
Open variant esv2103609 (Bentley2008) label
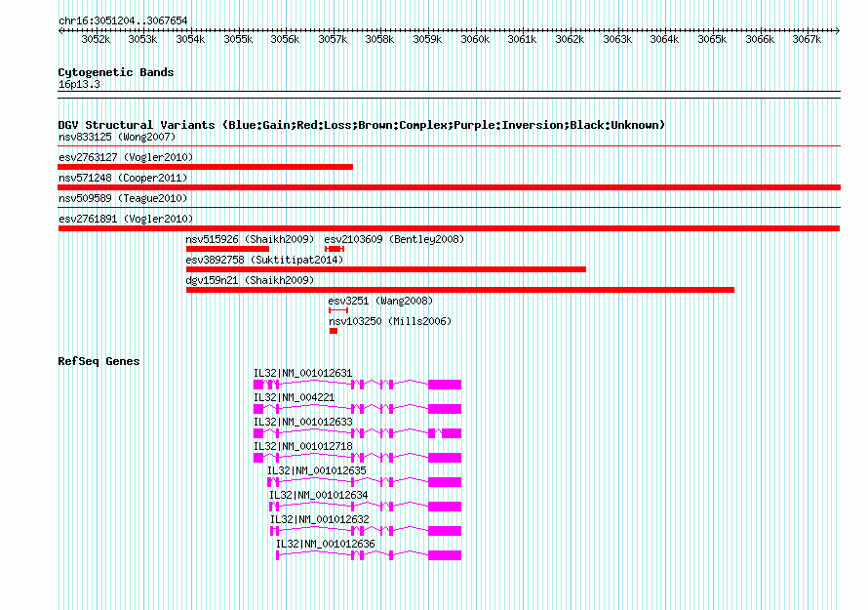pyautogui.click(x=394, y=239)
